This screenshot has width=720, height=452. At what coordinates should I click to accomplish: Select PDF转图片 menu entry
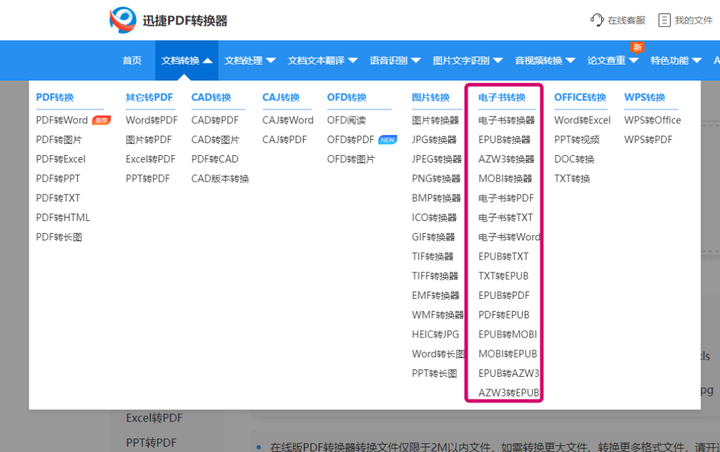point(59,140)
